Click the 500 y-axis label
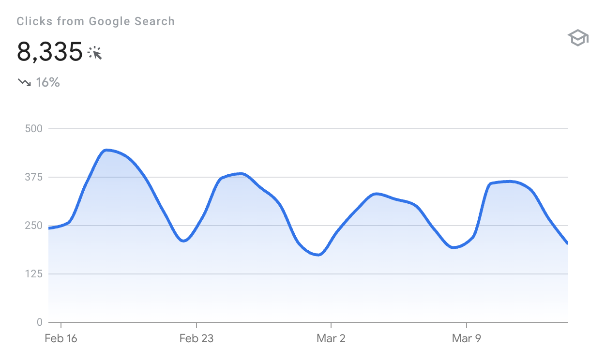Image resolution: width=605 pixels, height=364 pixels. click(x=33, y=129)
